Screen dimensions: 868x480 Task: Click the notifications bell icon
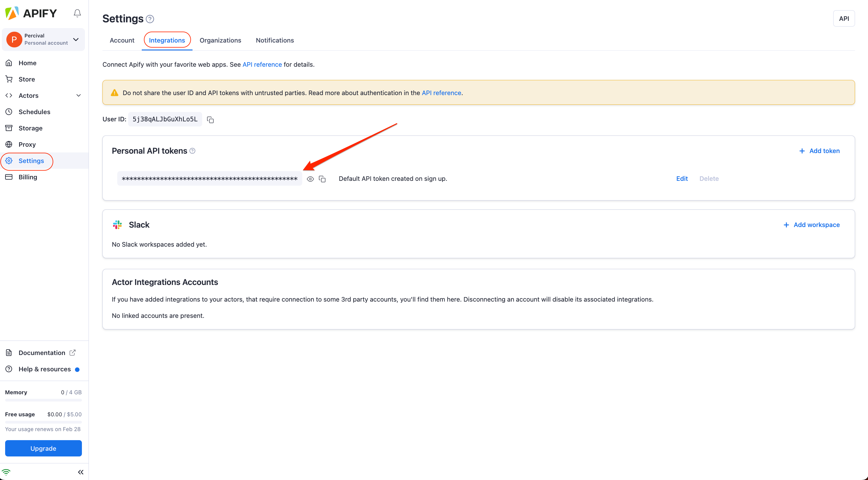point(77,13)
